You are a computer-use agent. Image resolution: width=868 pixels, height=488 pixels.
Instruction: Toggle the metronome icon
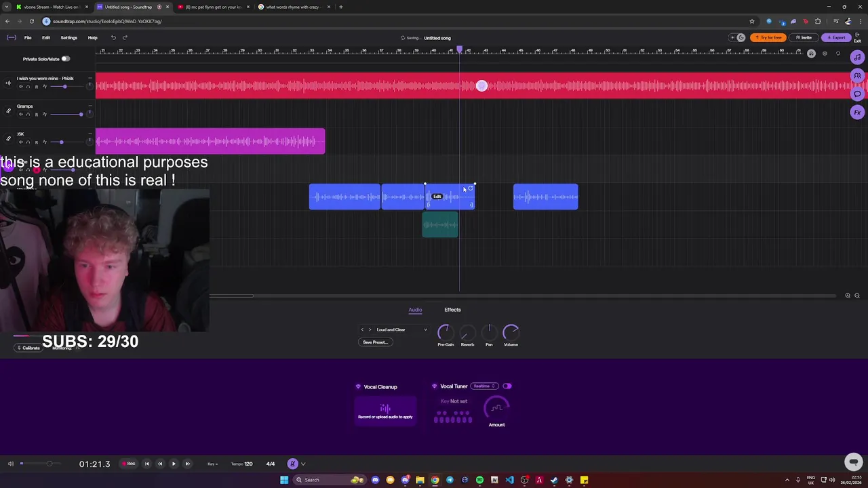coord(293,464)
